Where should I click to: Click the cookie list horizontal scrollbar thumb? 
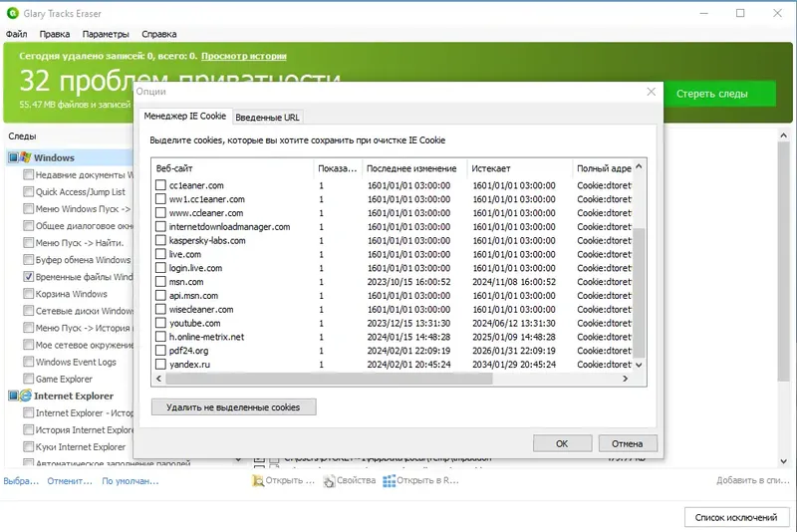(329, 379)
